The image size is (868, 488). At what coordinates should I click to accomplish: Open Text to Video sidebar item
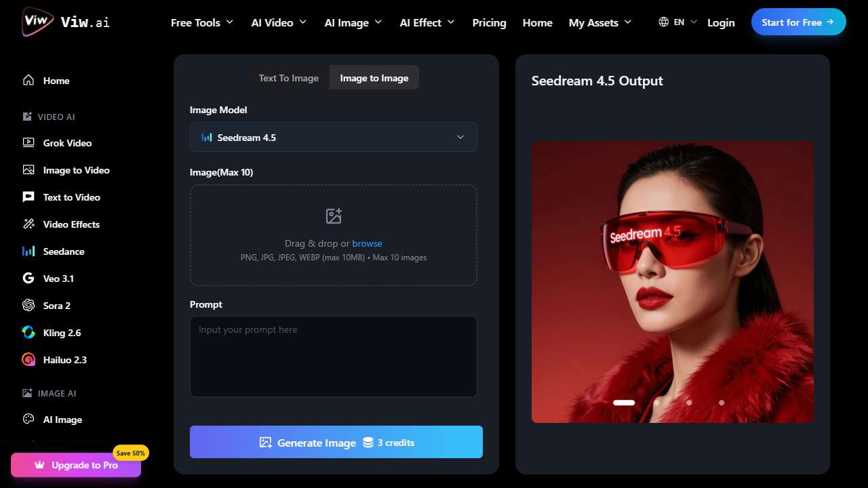click(x=71, y=197)
